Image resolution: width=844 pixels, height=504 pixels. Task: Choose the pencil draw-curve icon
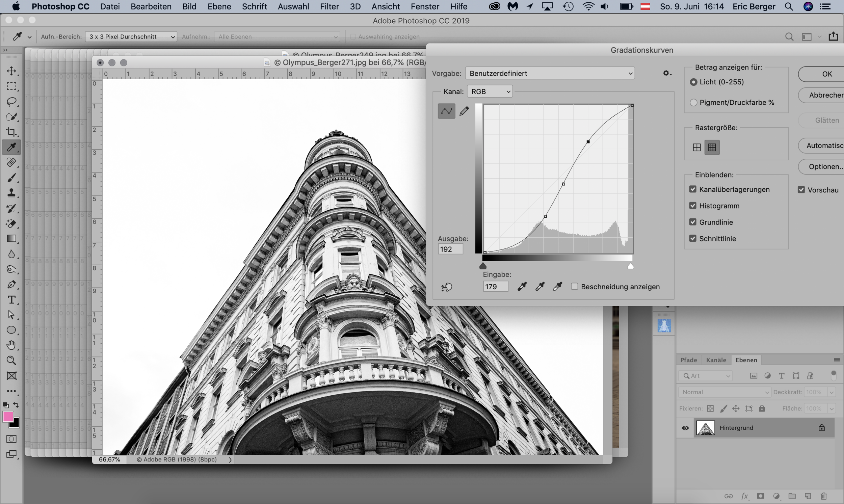[x=464, y=111]
